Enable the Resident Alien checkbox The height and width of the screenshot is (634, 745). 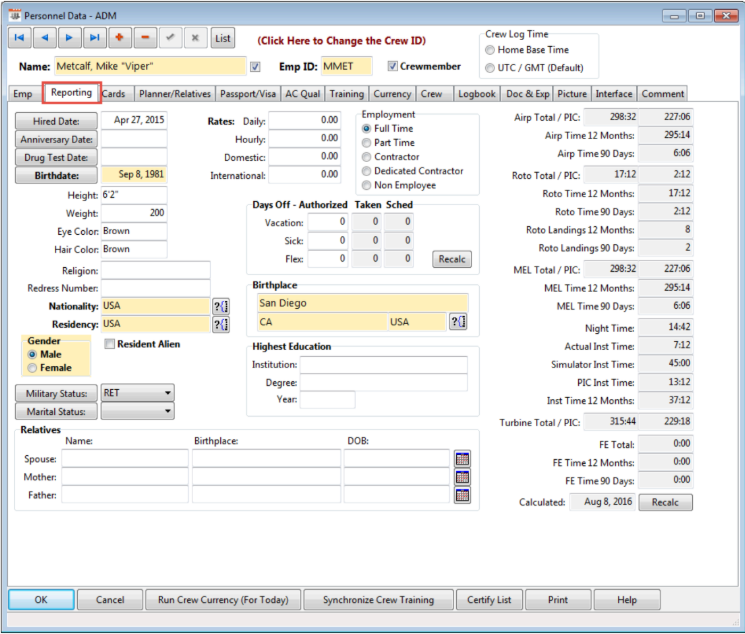coord(110,344)
